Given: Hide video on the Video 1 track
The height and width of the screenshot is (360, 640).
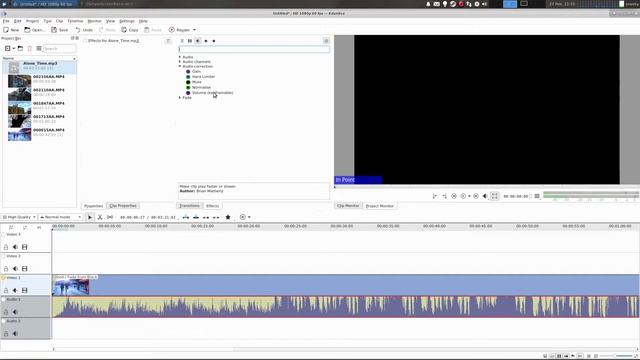Looking at the screenshot, I should pyautogui.click(x=24, y=290).
